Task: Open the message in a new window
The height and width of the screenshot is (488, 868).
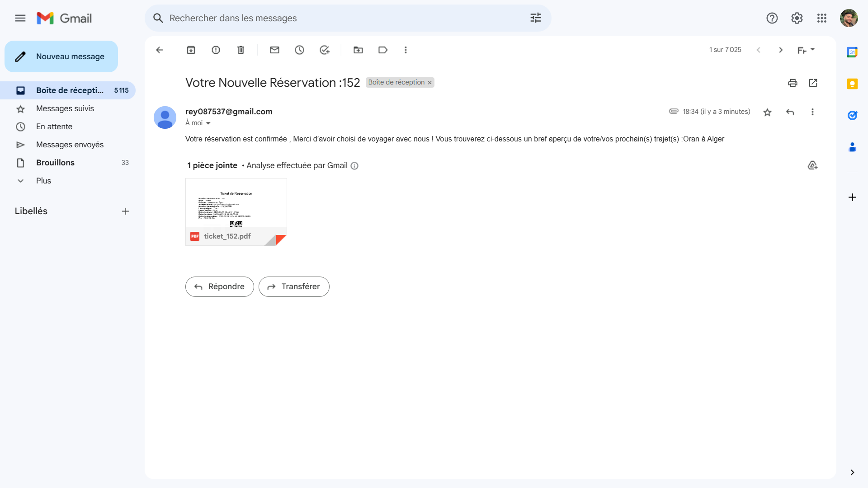Action: (813, 83)
